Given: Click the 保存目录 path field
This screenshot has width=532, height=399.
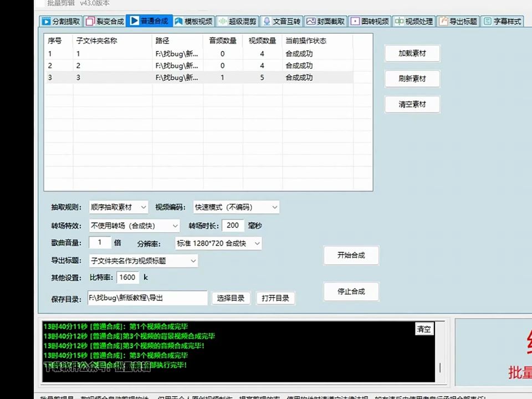Looking at the screenshot, I should coord(147,298).
